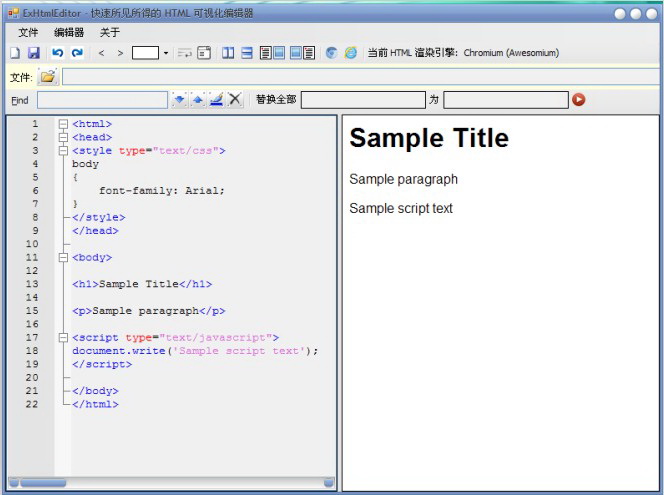The height and width of the screenshot is (495, 664).
Task: Click line number 22 in gutter
Action: point(32,404)
